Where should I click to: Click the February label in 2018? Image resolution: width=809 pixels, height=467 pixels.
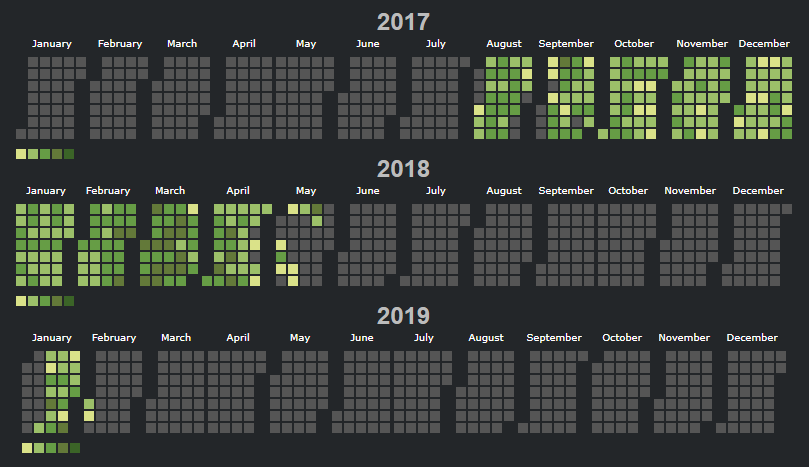tap(108, 191)
